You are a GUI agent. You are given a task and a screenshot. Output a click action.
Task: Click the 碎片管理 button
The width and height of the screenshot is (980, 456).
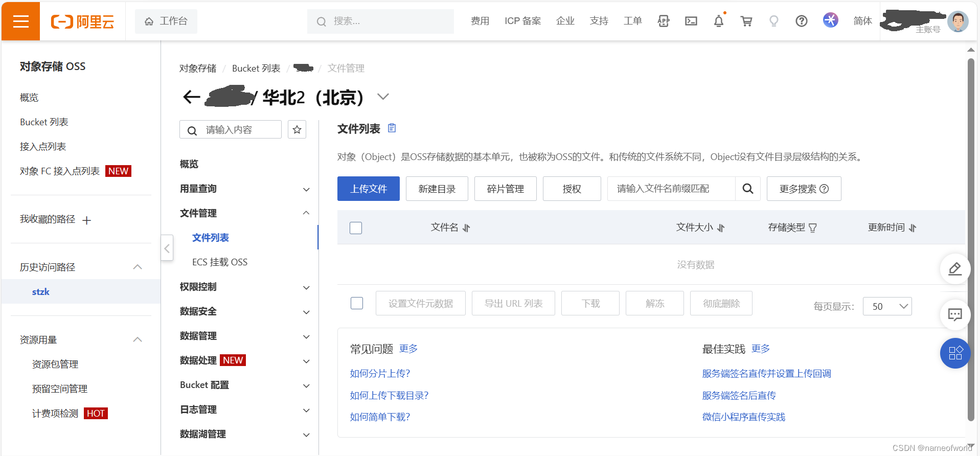coord(506,189)
